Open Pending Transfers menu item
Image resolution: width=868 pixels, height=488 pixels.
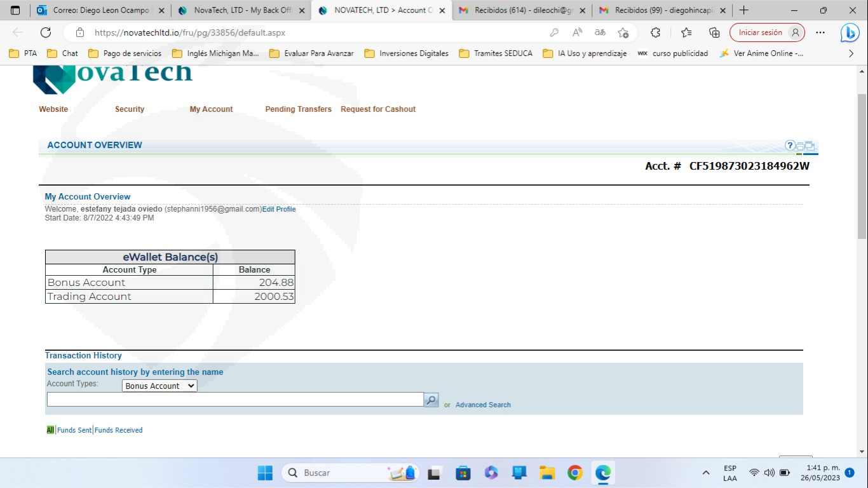pyautogui.click(x=298, y=109)
